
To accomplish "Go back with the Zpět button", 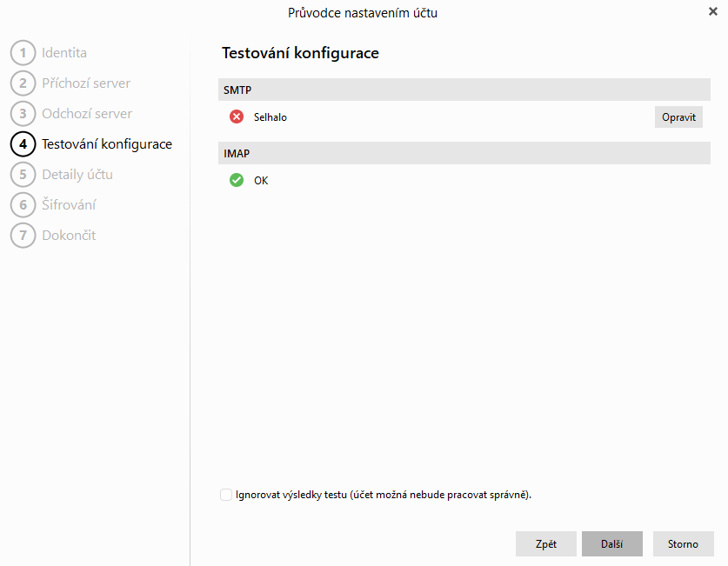I will tap(546, 544).
